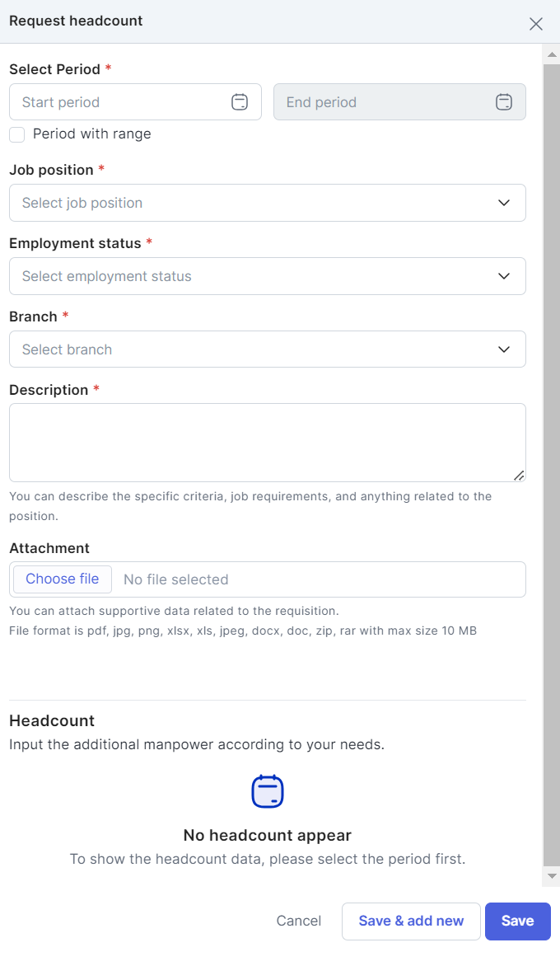Click the calendar icon in empty headcount area

pos(267,792)
